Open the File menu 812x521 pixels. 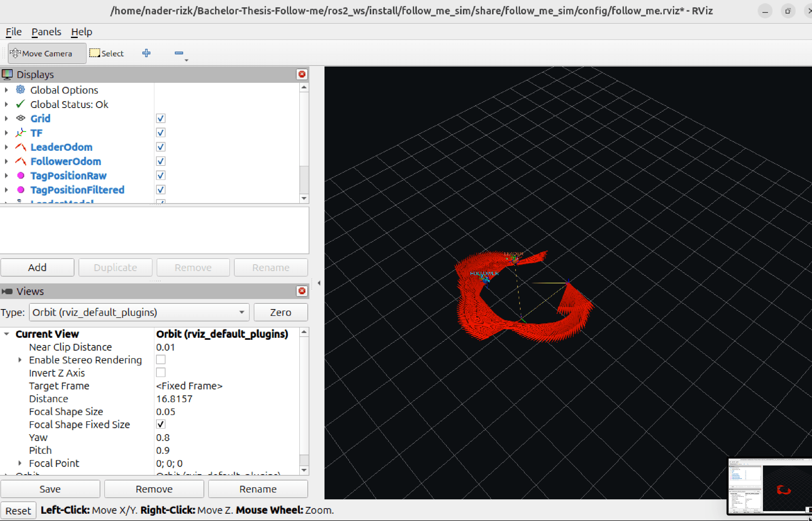pyautogui.click(x=14, y=32)
